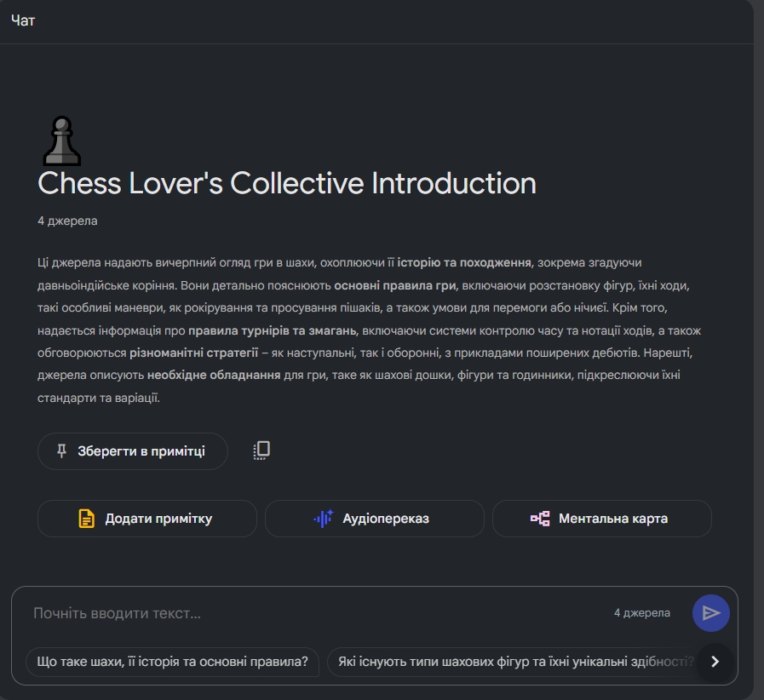Show more suggested questions with right chevron
Screen dimensions: 764x700
point(715,662)
